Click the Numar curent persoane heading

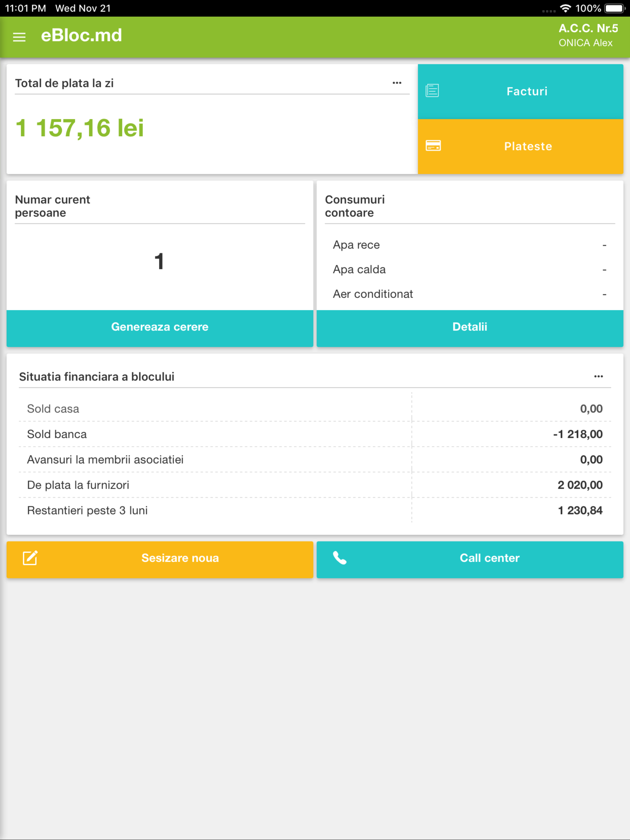52,206
